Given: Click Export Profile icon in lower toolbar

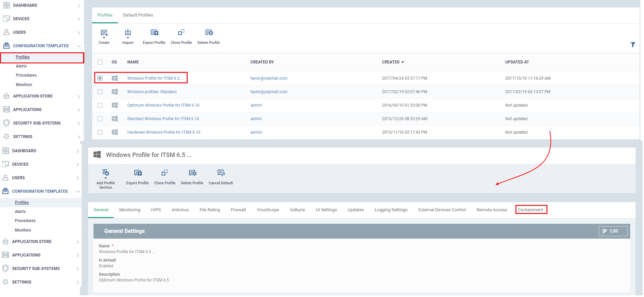Looking at the screenshot, I should (138, 172).
